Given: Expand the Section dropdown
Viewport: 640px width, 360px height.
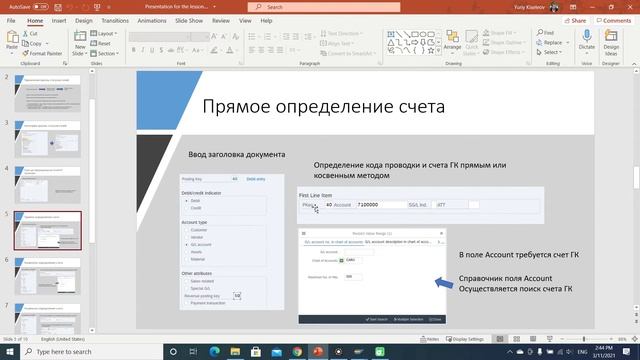Looking at the screenshot, I should coord(104,53).
